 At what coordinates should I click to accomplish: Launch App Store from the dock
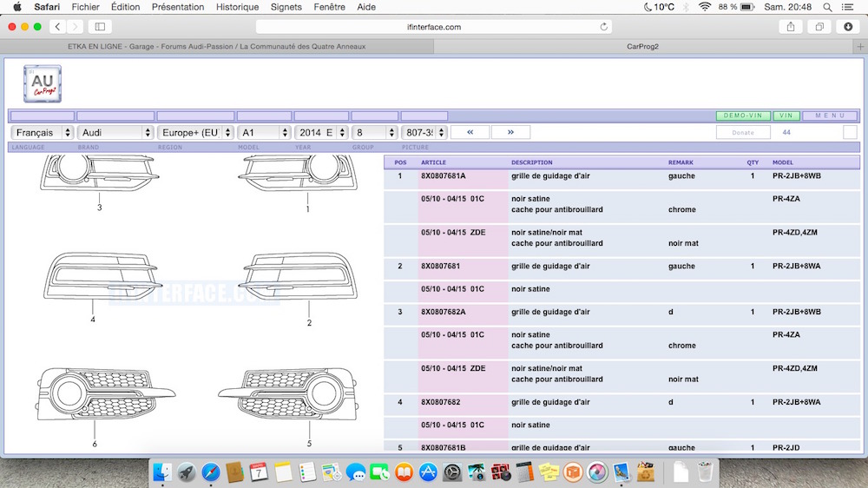428,472
